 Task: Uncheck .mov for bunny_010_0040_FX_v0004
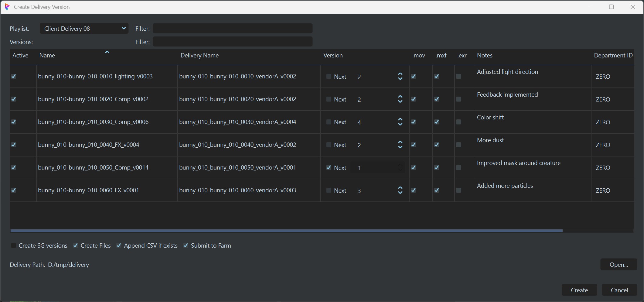click(414, 145)
